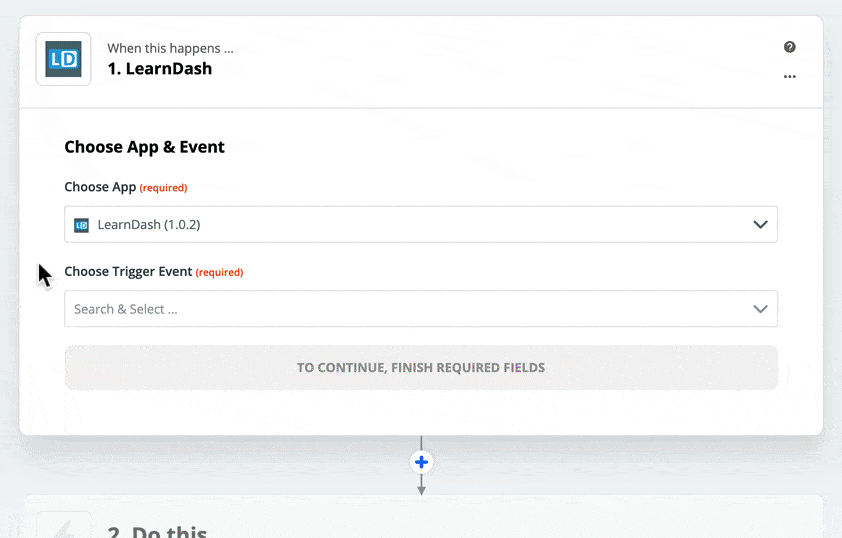Expand the Choose Trigger Event chevron arrow
This screenshot has height=538, width=842.
pos(760,309)
